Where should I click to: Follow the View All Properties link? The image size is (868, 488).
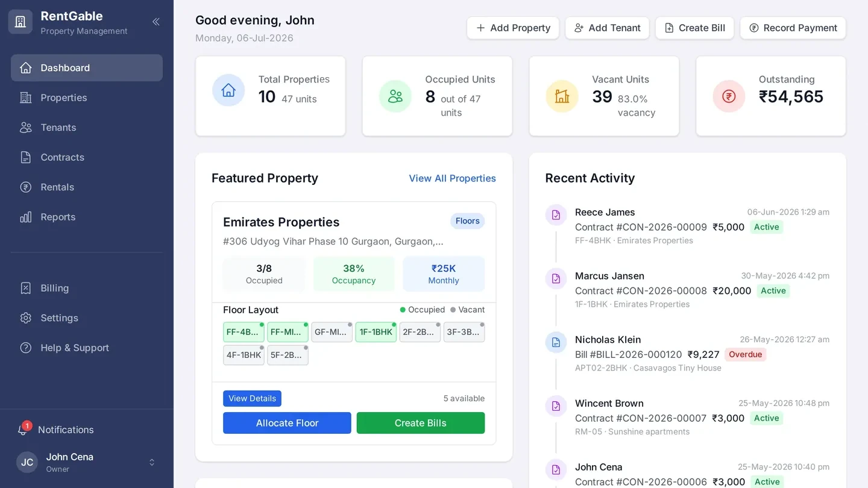point(453,178)
